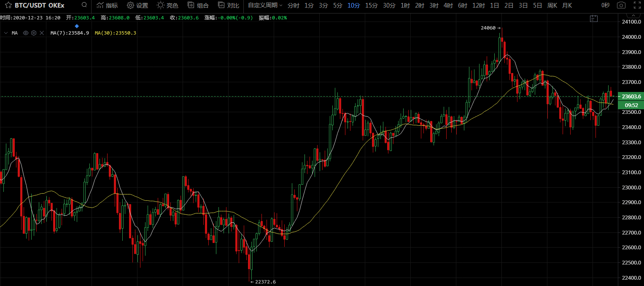Select the 15分 interval
Viewport: 644px width, 286px height.
372,5
